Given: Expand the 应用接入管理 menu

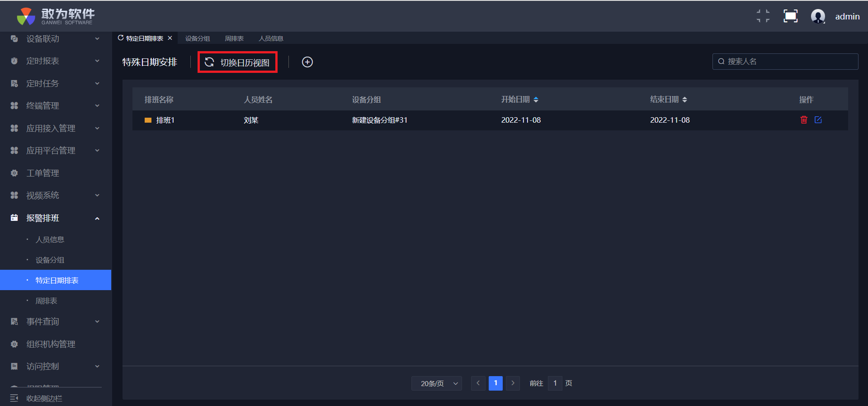Looking at the screenshot, I should (97, 129).
